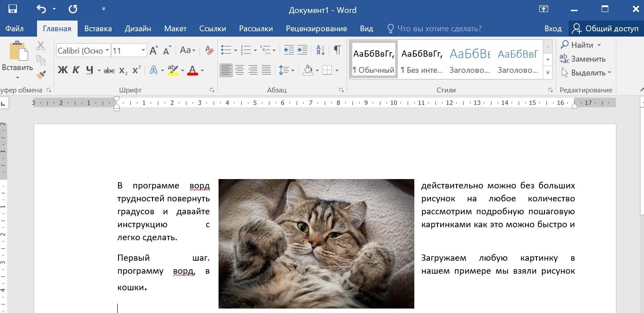Save the document with the floppy icon
644x313 pixels.
[12, 9]
